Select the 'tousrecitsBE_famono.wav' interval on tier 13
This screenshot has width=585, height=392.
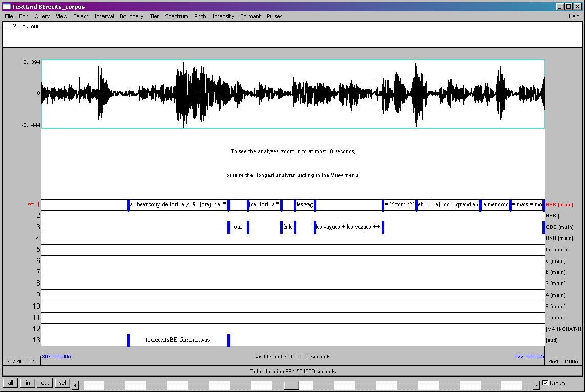178,340
